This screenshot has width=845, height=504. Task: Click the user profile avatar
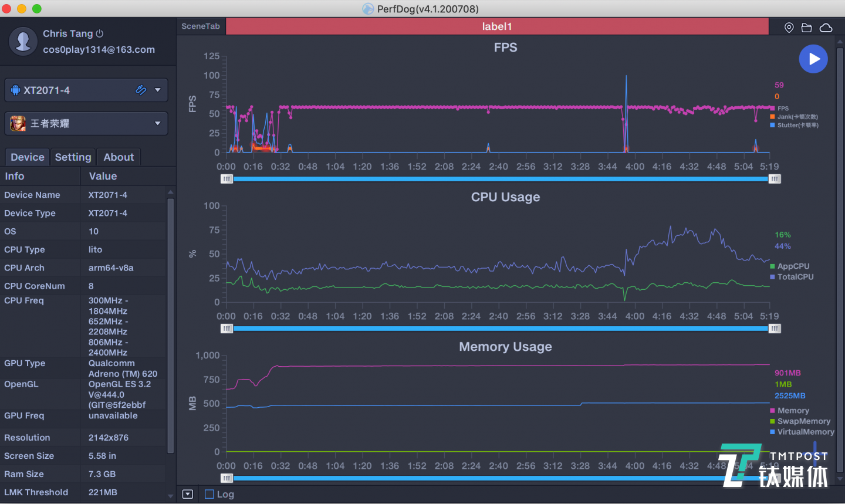(23, 41)
